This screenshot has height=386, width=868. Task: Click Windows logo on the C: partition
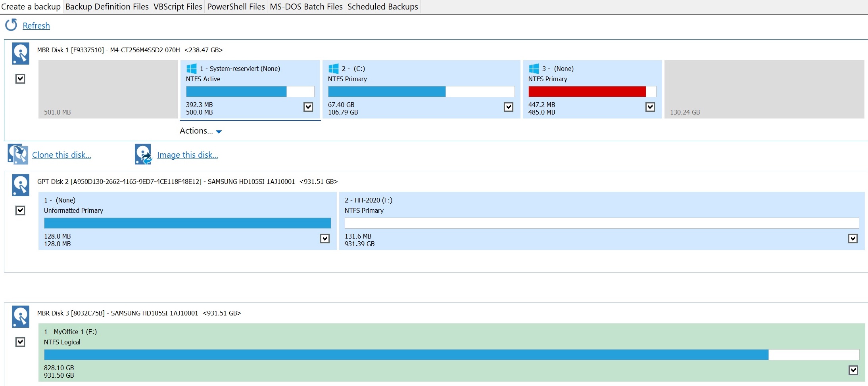334,69
